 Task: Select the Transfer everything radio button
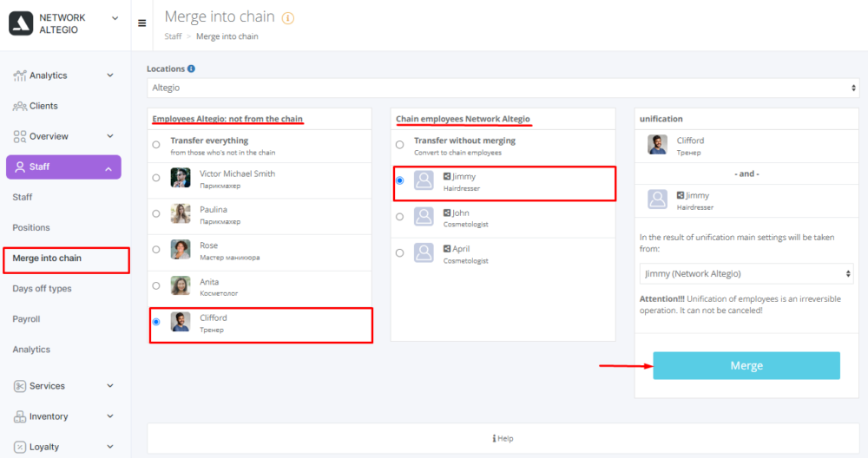point(156,145)
